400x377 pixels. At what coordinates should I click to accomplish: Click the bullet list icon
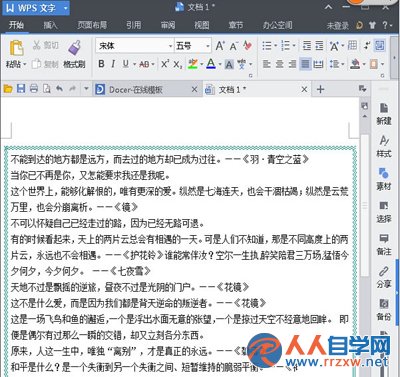point(267,46)
